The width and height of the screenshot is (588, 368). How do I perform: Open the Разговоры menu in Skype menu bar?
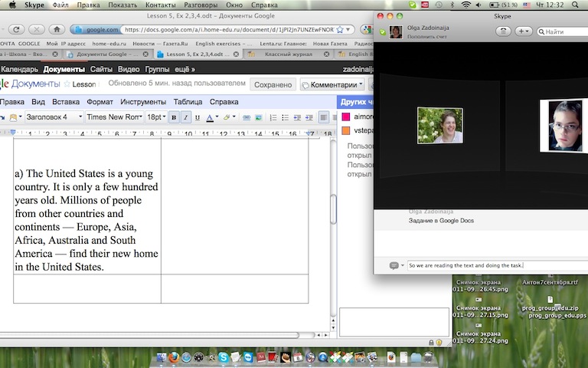pyautogui.click(x=201, y=5)
